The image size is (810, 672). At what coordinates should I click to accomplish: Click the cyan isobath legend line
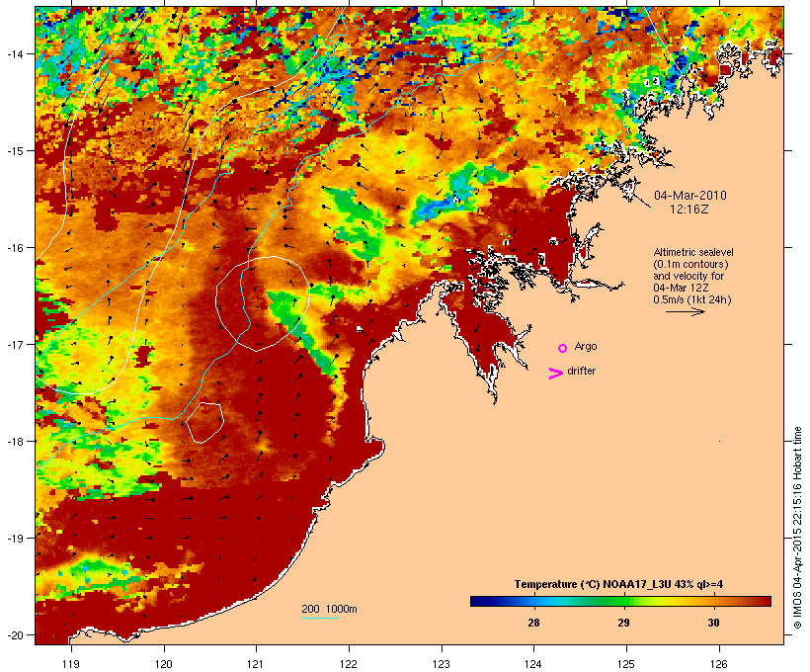(321, 618)
